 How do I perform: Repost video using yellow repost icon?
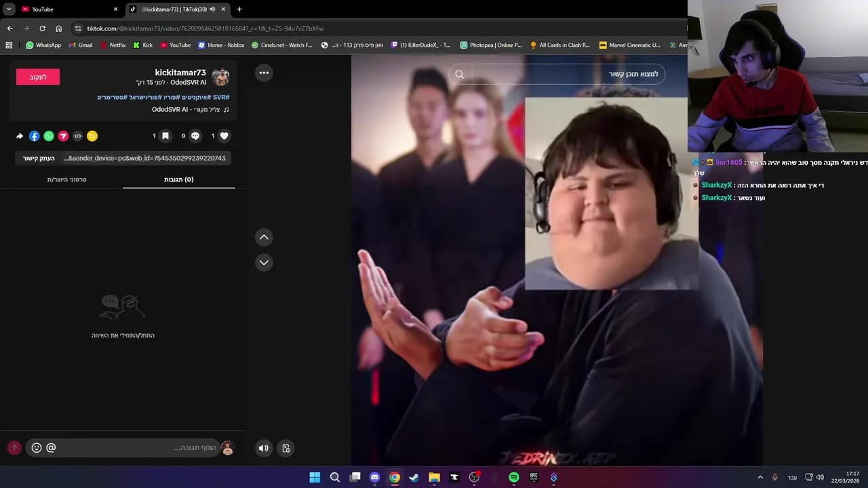click(92, 136)
